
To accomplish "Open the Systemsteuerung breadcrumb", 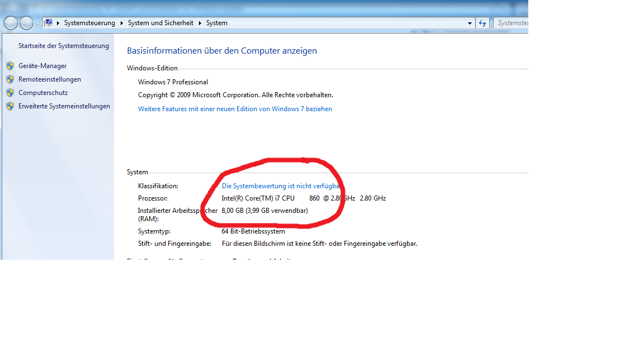I will click(x=89, y=23).
